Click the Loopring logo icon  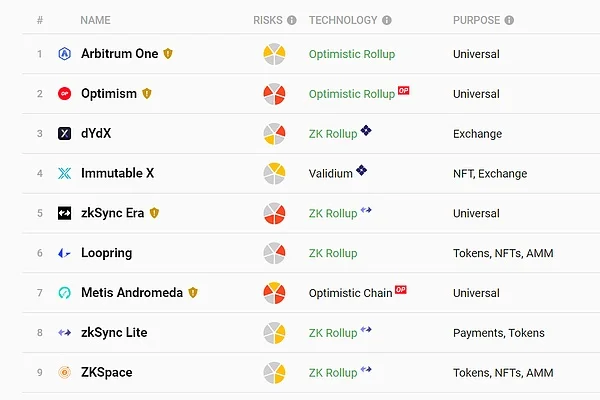tap(65, 253)
